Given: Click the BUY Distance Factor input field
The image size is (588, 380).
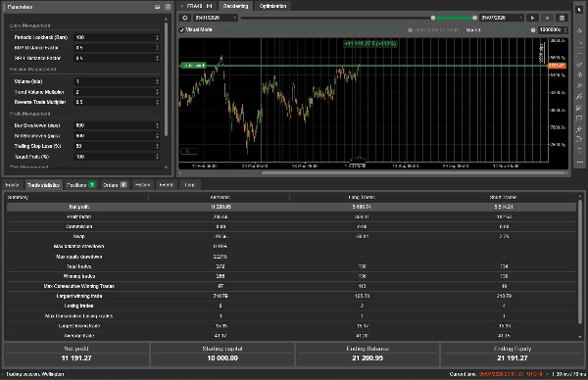Looking at the screenshot, I should tap(117, 48).
